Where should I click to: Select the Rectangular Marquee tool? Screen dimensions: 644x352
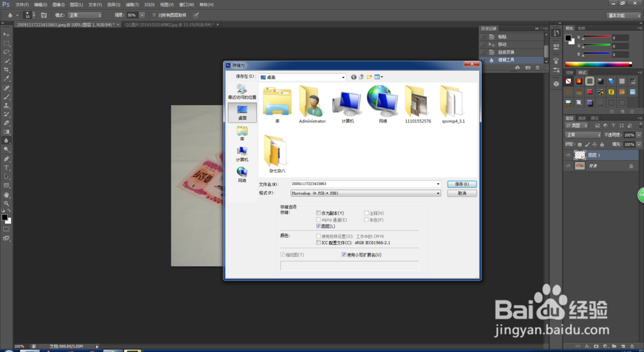click(6, 43)
